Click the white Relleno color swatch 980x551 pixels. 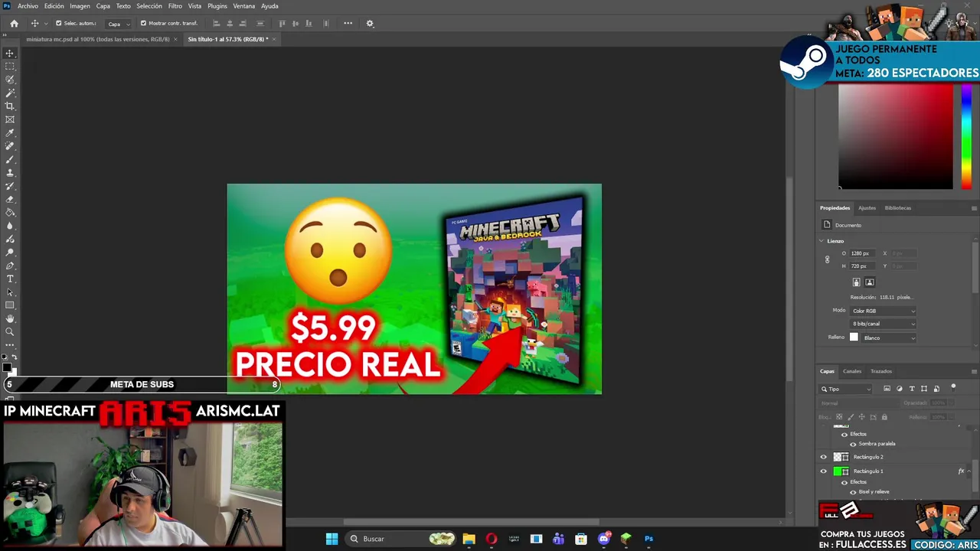coord(854,337)
